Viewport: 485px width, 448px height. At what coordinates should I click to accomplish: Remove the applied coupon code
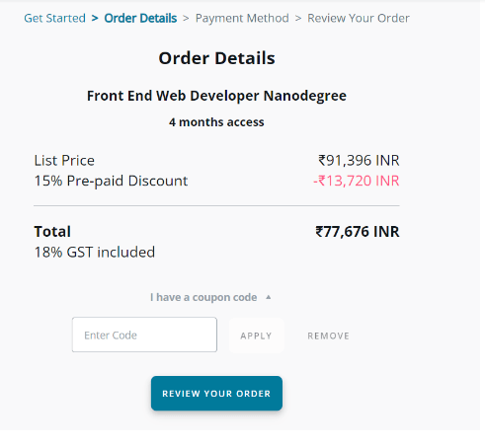pyautogui.click(x=328, y=336)
